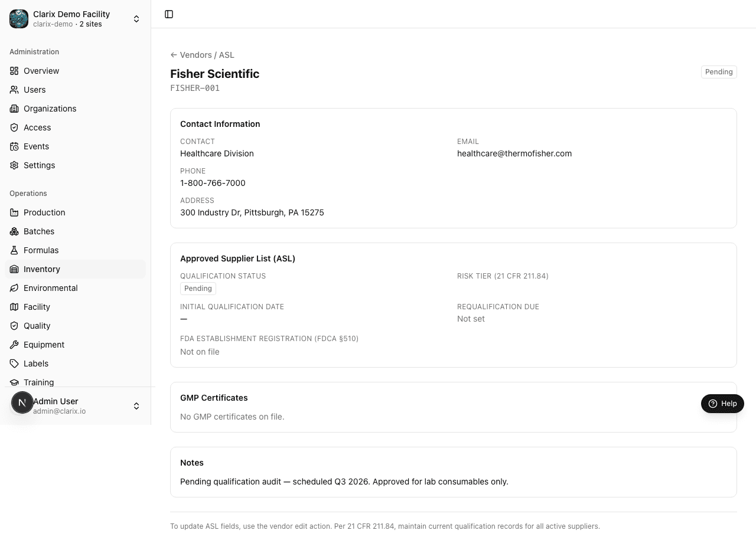Click the Settings gear icon

[14, 165]
